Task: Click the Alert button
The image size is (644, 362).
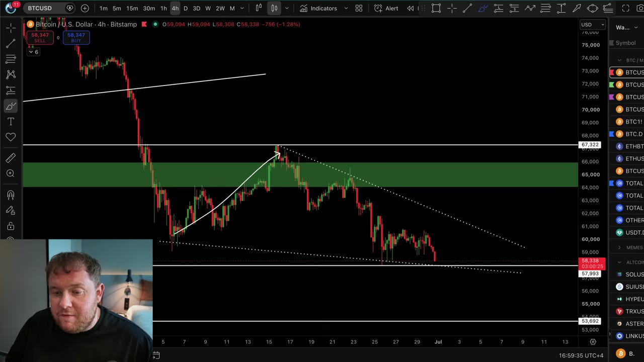Action: coord(386,8)
